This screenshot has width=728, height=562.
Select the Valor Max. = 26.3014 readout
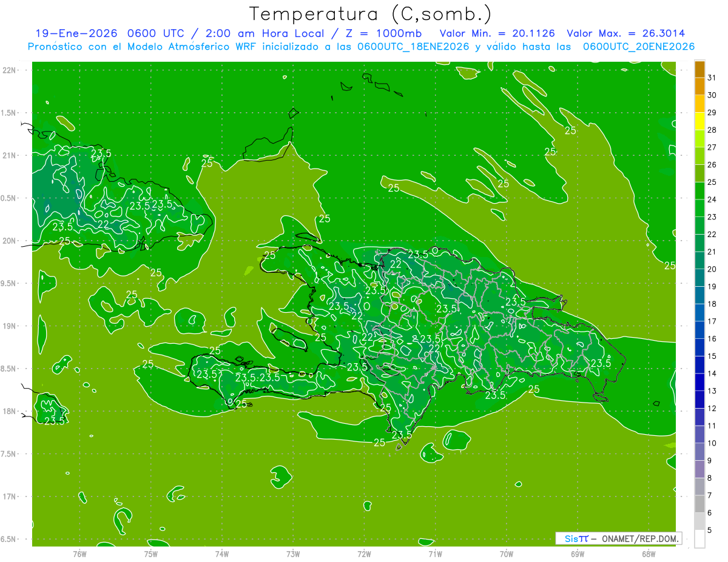click(625, 33)
